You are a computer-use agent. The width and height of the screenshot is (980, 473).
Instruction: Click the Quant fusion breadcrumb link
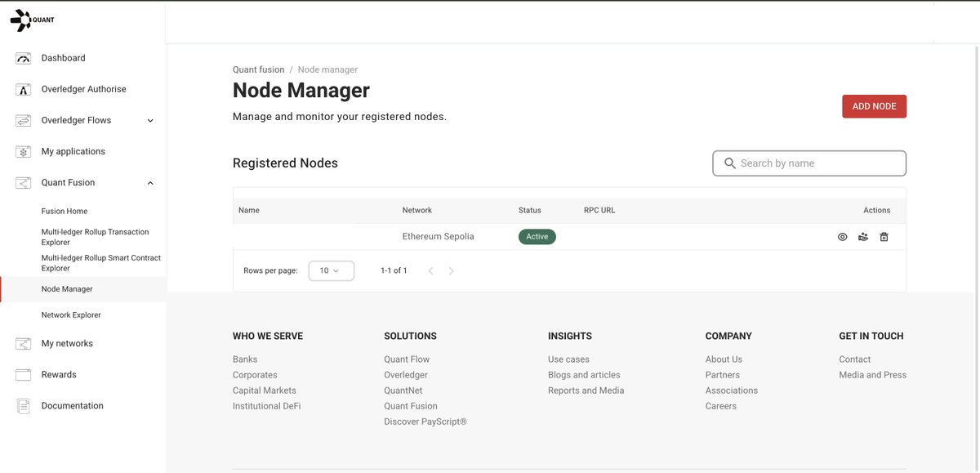[259, 69]
